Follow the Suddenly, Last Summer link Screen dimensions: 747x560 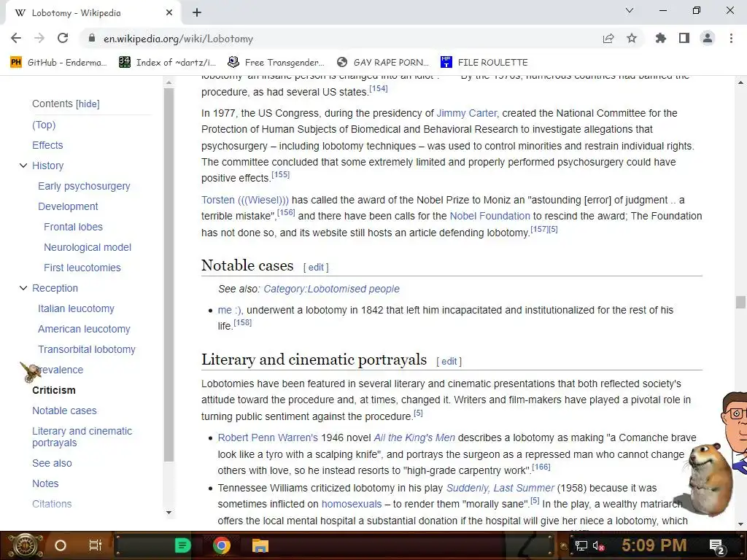[500, 488]
